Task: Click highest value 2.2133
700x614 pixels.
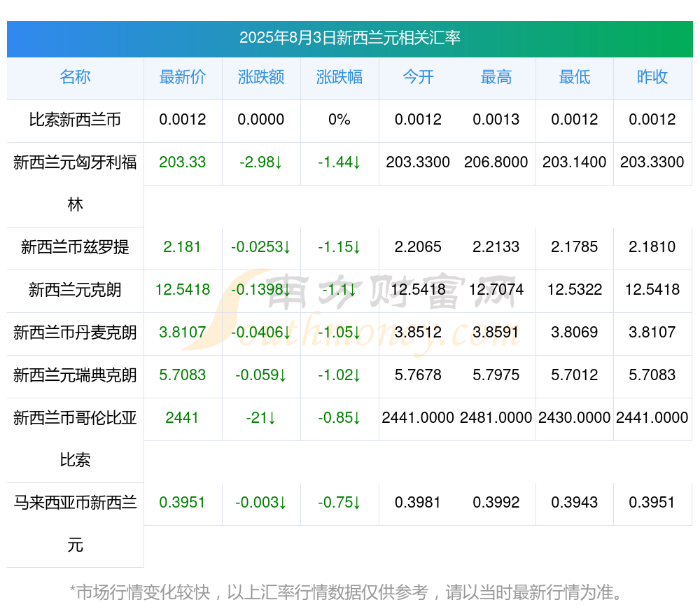Action: (496, 246)
